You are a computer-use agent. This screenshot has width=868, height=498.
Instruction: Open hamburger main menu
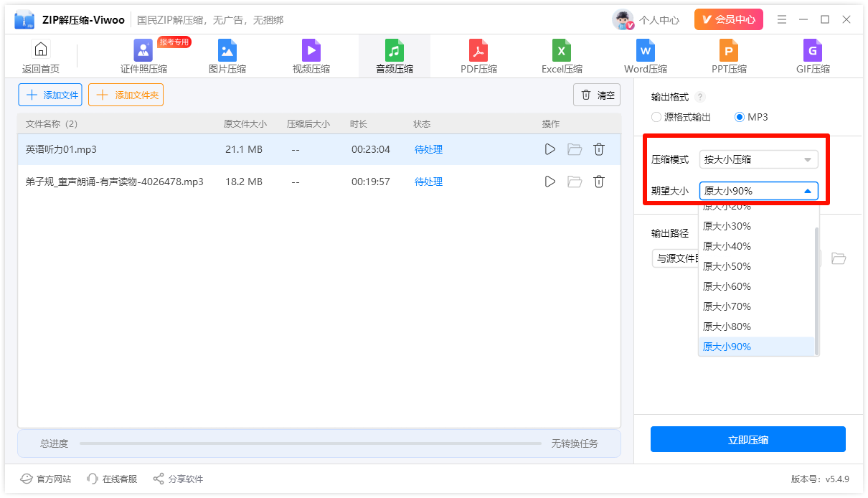tap(782, 19)
